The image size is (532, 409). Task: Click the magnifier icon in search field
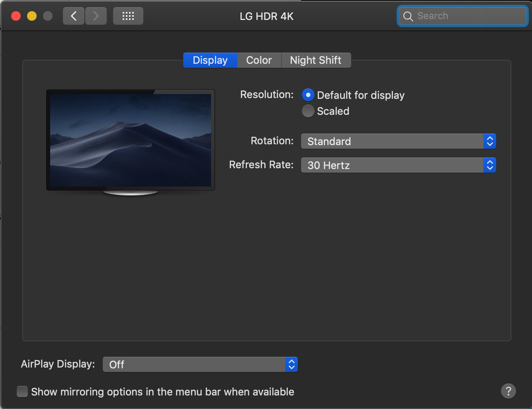pos(408,16)
